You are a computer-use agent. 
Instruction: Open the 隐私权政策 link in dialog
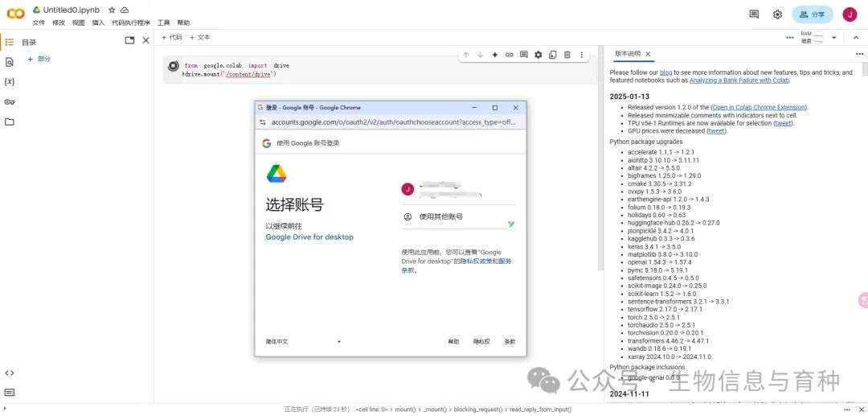point(476,261)
